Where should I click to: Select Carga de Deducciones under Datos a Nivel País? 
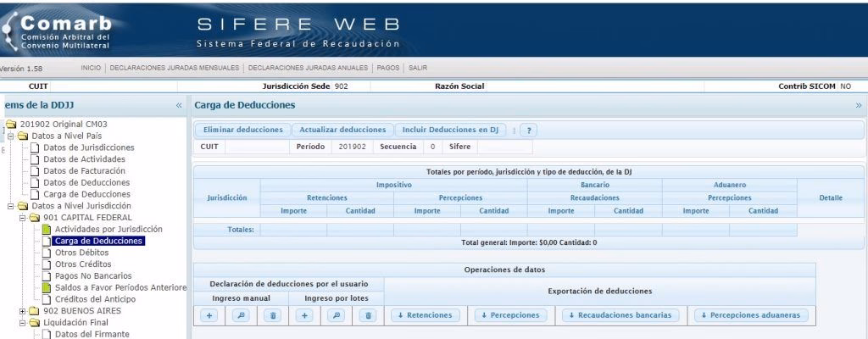point(87,194)
